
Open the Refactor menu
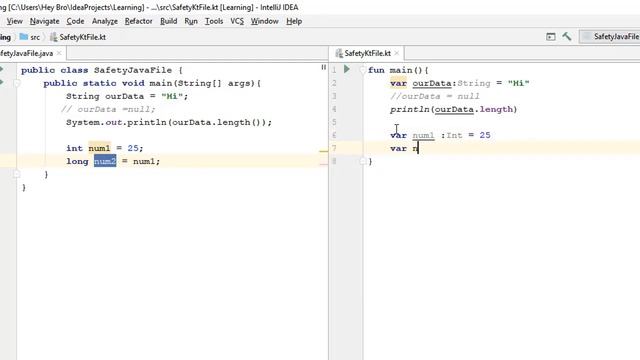pyautogui.click(x=138, y=21)
